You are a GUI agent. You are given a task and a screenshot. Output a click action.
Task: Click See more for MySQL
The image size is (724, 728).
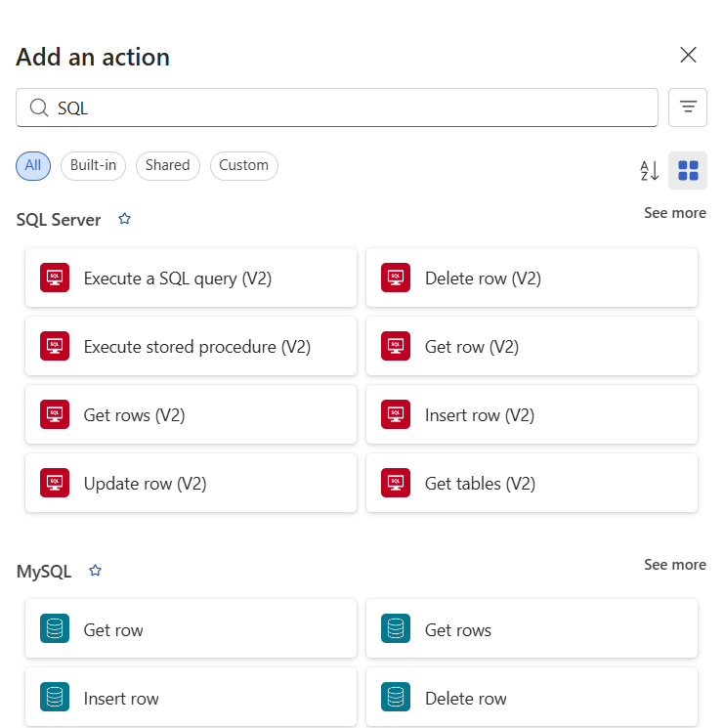(x=675, y=565)
